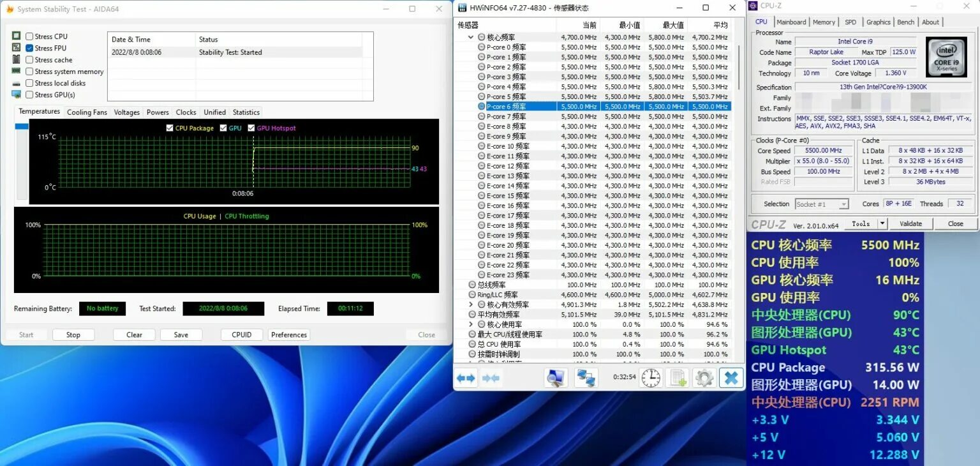Click HWiNFO collapse-columns faded arrows button
This screenshot has height=466, width=980.
(x=491, y=378)
